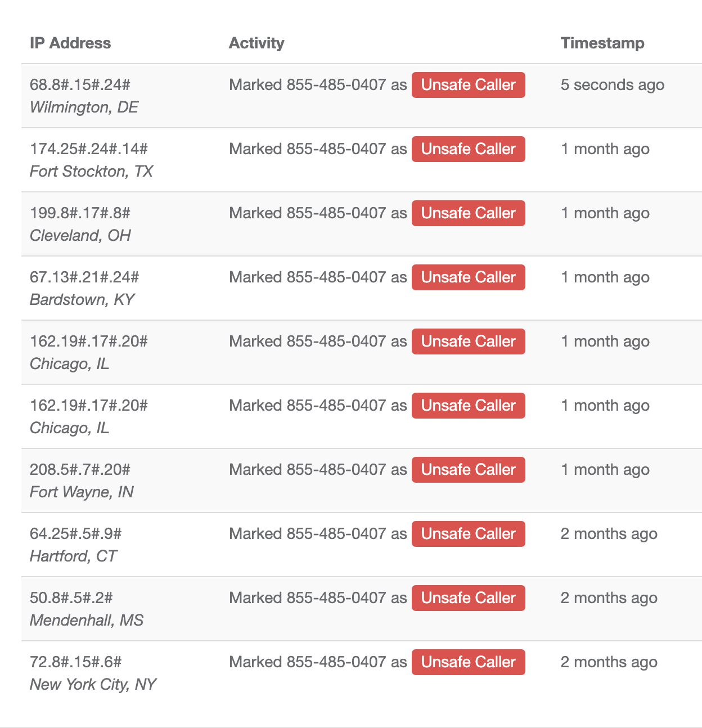Select Unsafe Caller label for Hartford entry
This screenshot has height=728, width=702.
(x=468, y=534)
